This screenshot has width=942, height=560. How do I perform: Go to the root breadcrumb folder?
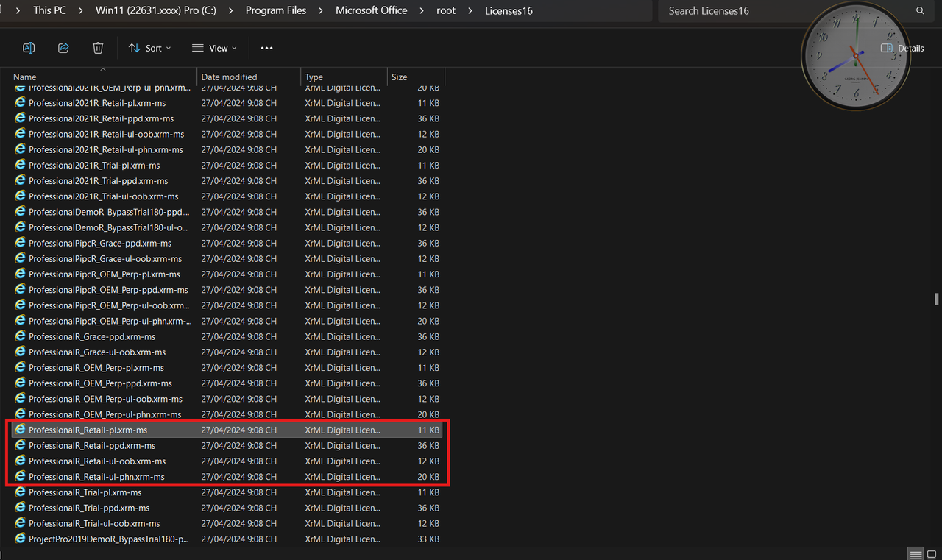[446, 10]
